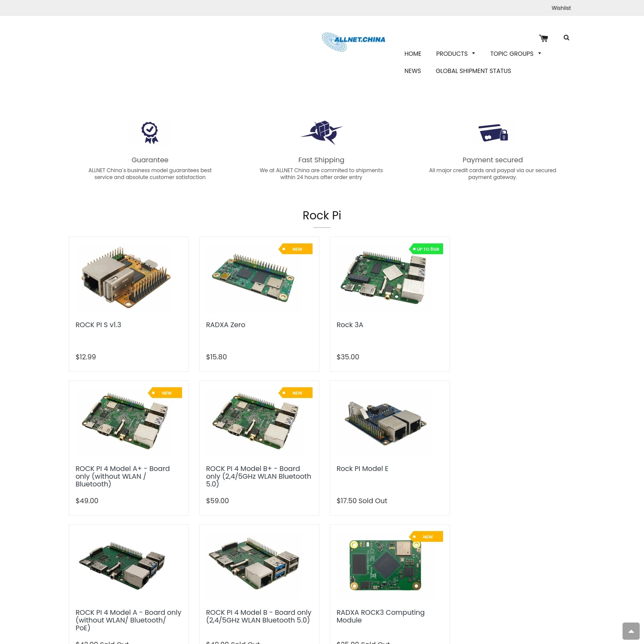The height and width of the screenshot is (644, 644).
Task: Click the ROCK PI 4 Model B+ image
Action: point(255,421)
